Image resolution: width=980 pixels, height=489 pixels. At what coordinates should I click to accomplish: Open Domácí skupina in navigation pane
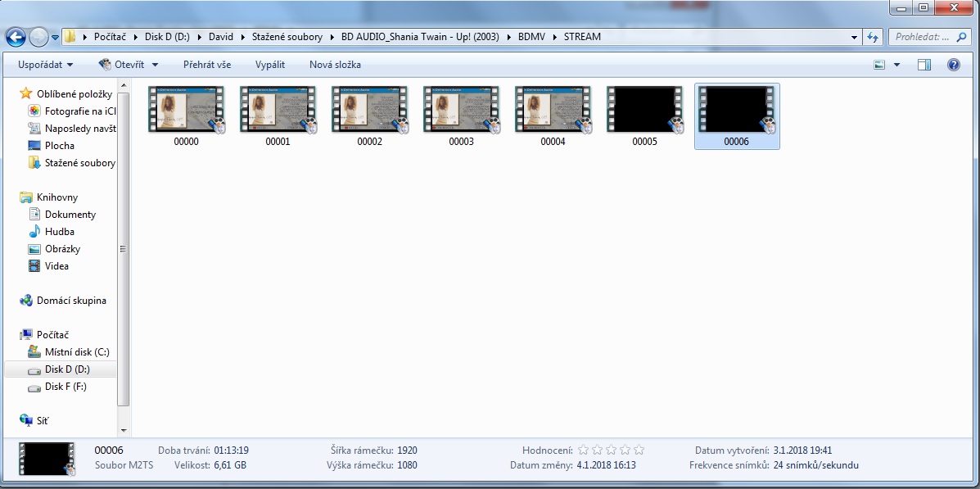(70, 301)
